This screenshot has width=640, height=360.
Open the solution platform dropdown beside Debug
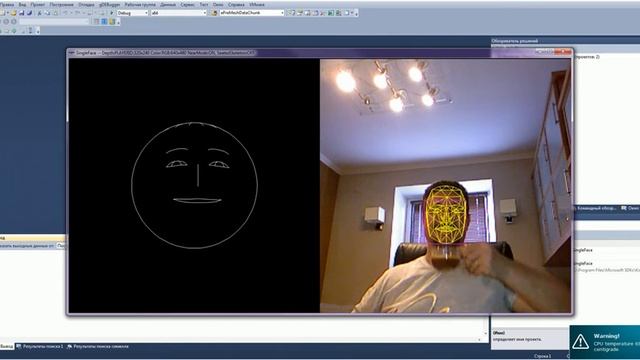click(179, 13)
